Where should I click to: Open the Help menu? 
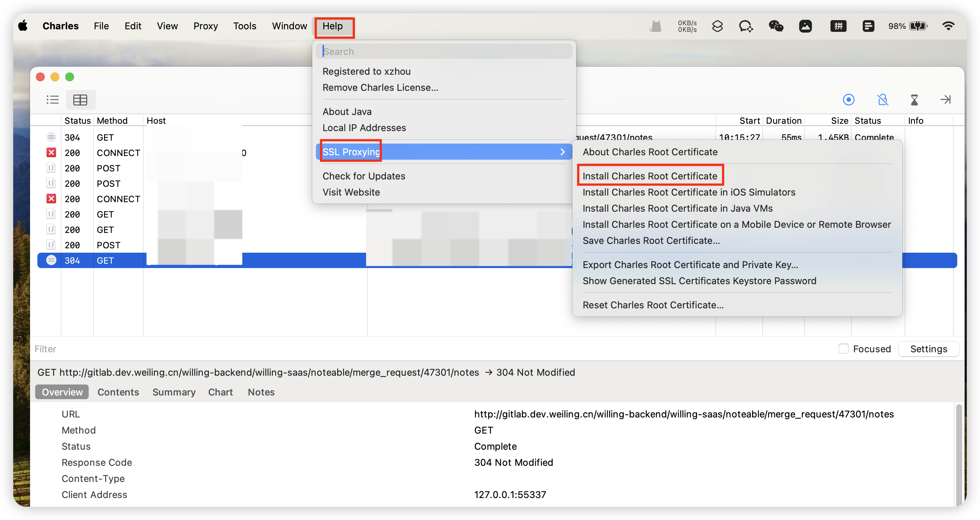[332, 26]
